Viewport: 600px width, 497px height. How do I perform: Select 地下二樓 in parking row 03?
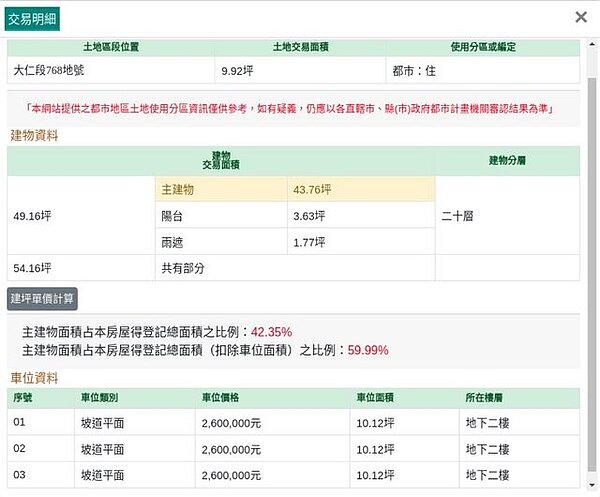coord(520,475)
